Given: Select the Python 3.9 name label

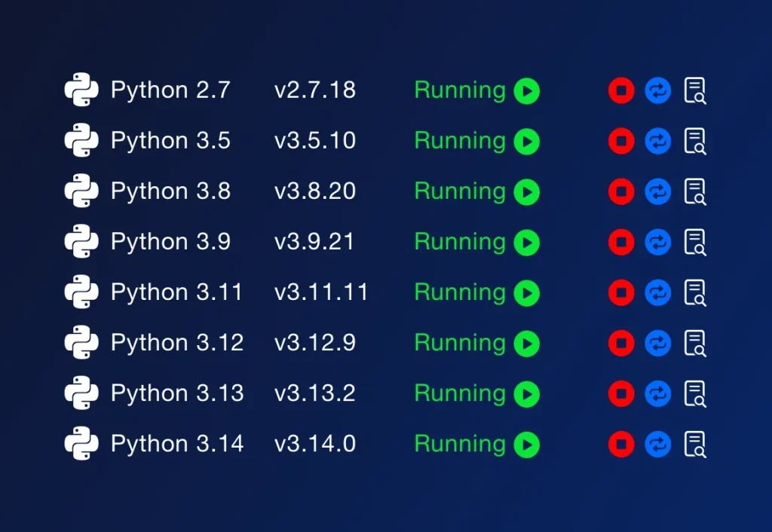Looking at the screenshot, I should click(170, 243).
